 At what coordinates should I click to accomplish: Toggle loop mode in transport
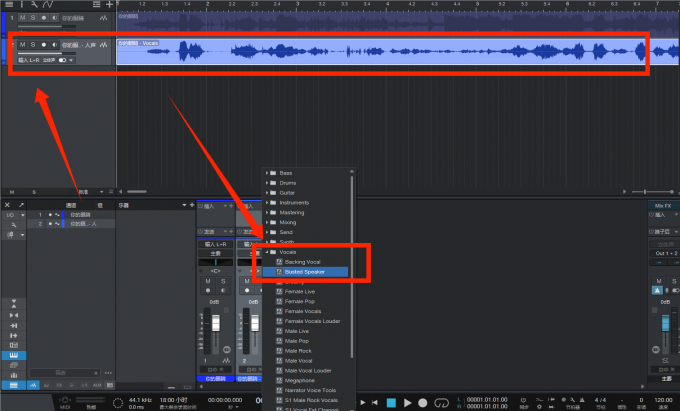tap(441, 403)
